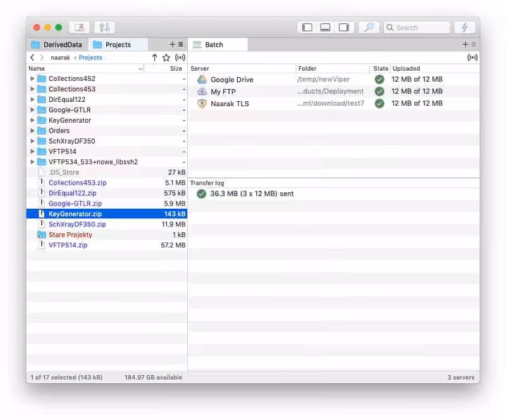Click the naarak path breadcrumb
Viewport: 506px width, 420px height.
pos(60,58)
